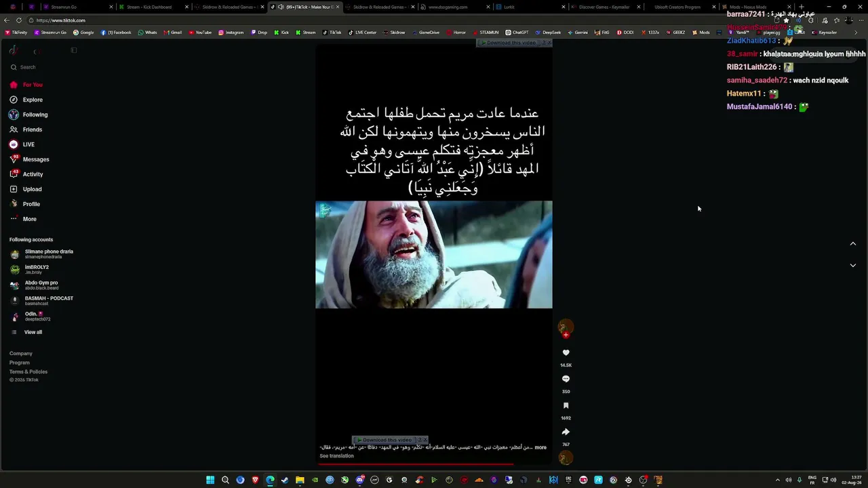
Task: Open the DeepSeek bookmark
Action: (x=548, y=33)
